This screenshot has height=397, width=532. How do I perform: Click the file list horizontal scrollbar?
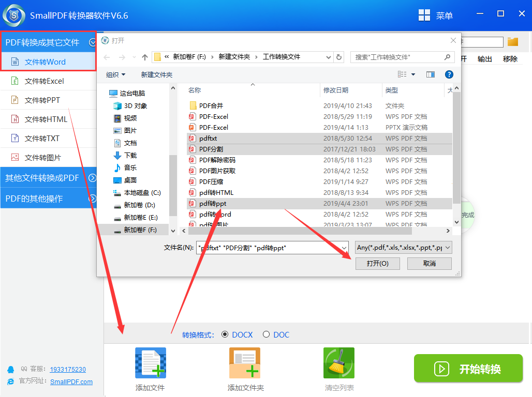300,231
